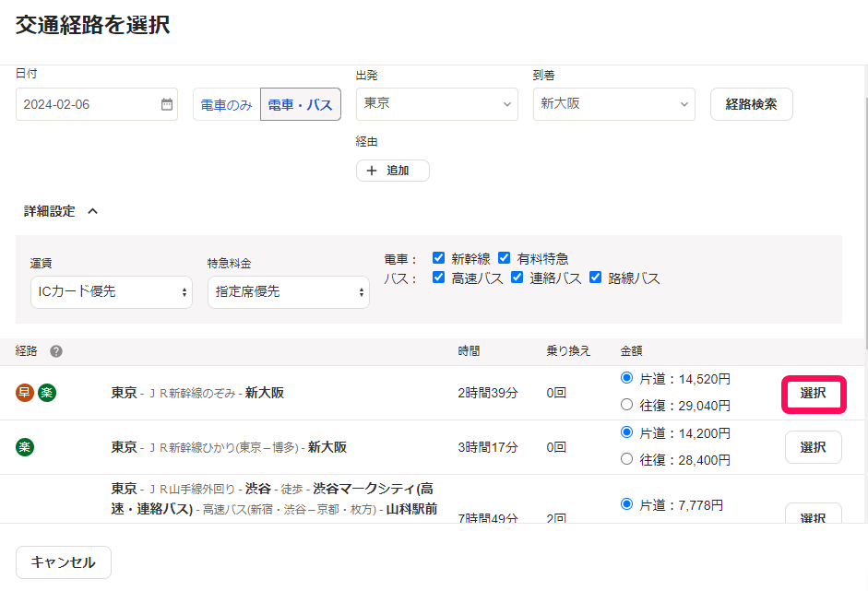Open the 出発 dropdown showing 東京

click(x=437, y=104)
